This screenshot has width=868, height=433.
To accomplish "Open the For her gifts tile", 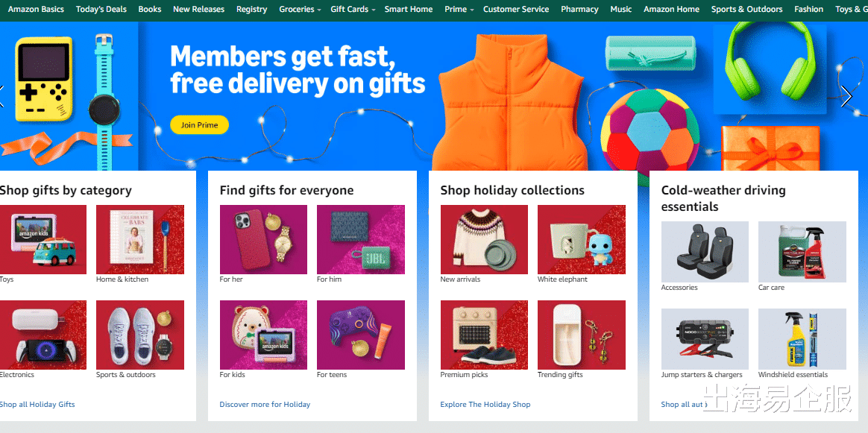I will pos(263,239).
